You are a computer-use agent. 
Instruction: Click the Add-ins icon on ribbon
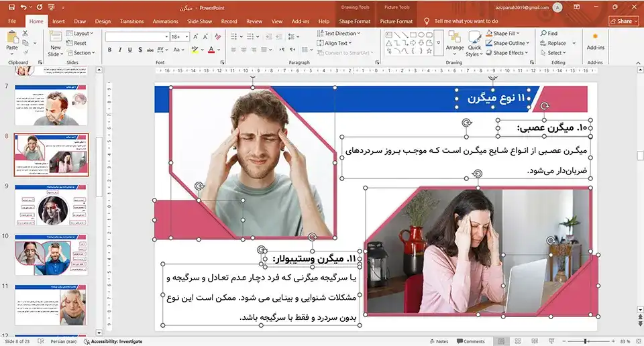tap(595, 36)
